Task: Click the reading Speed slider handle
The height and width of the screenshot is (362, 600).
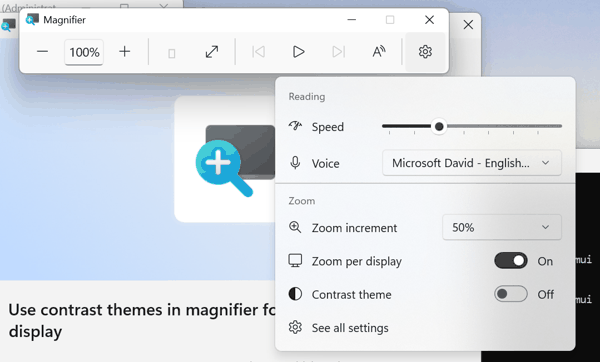Action: point(439,126)
